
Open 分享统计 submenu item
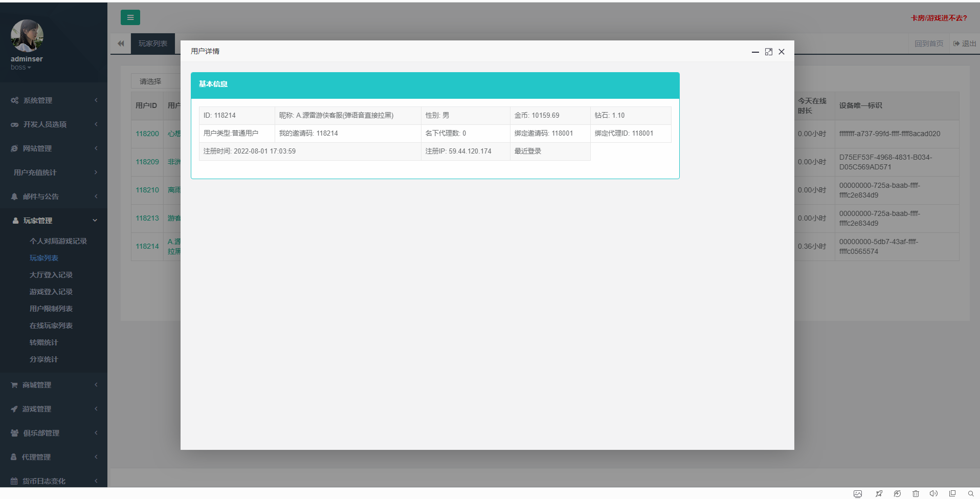pos(44,359)
